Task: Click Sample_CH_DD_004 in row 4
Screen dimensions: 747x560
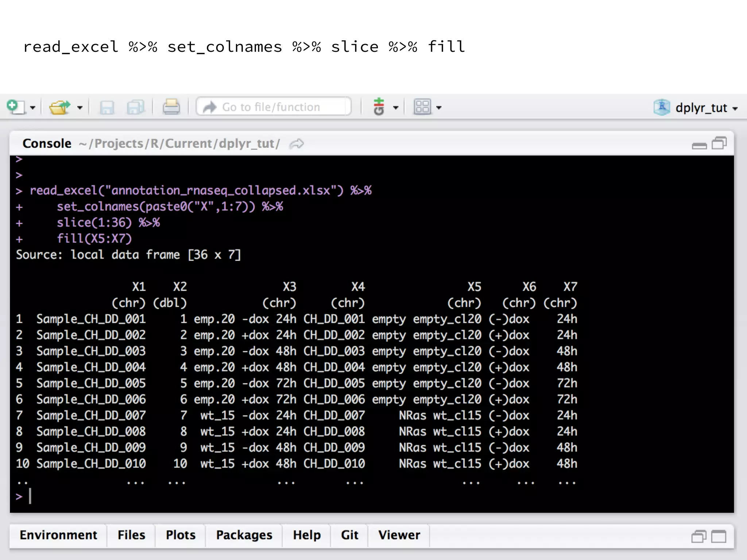Action: pos(91,367)
